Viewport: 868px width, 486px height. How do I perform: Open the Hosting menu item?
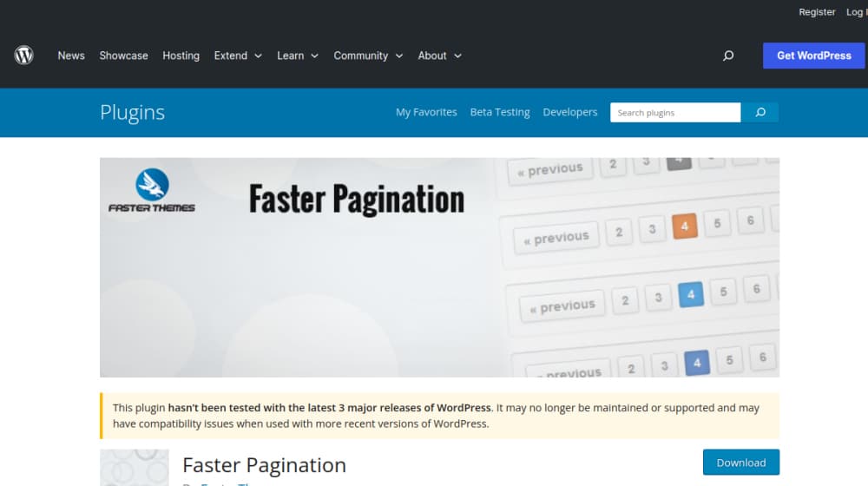tap(181, 56)
